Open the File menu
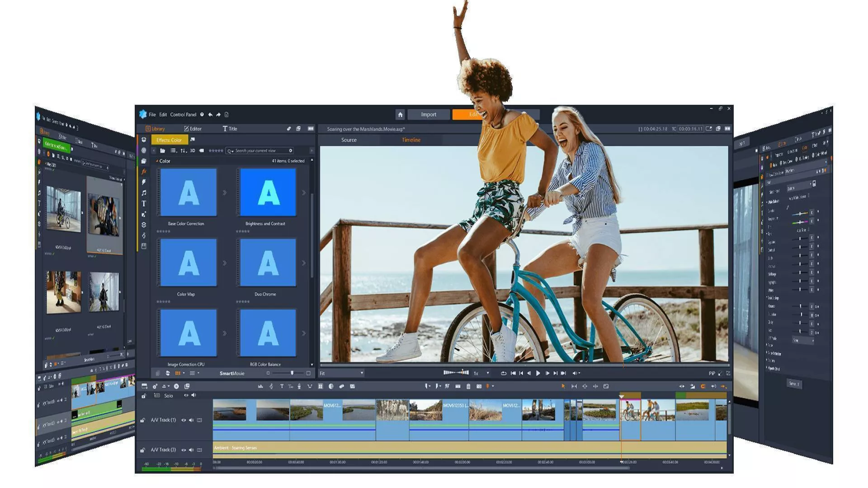This screenshot has height=488, width=868. (x=152, y=115)
